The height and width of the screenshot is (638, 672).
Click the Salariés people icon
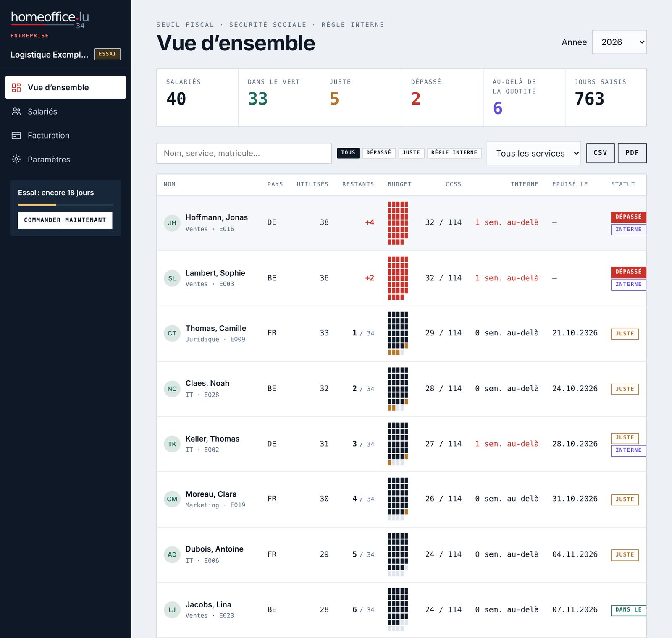(16, 111)
